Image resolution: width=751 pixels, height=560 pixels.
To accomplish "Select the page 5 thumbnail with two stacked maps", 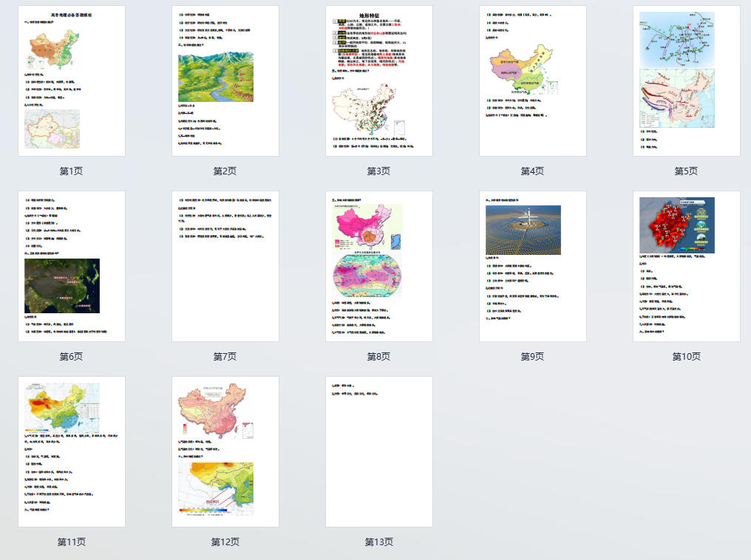I will (x=687, y=81).
